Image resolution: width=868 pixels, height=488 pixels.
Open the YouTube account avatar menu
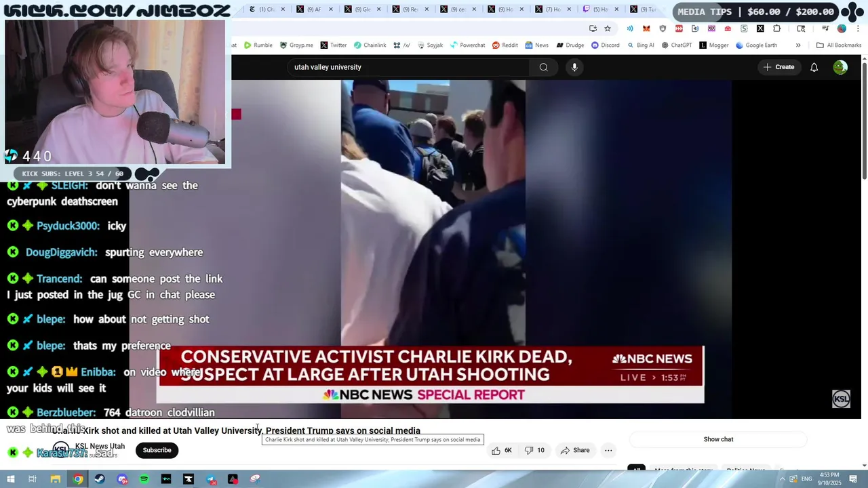(x=840, y=67)
